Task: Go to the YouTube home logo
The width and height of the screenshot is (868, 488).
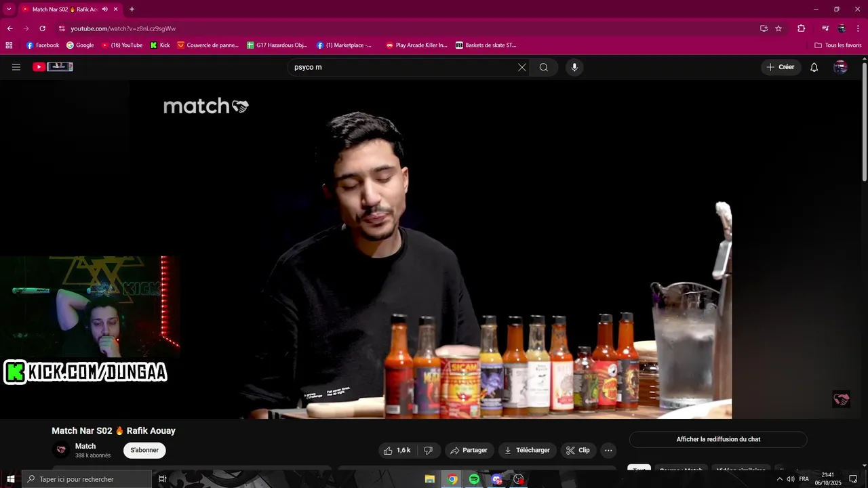Action: (x=53, y=67)
